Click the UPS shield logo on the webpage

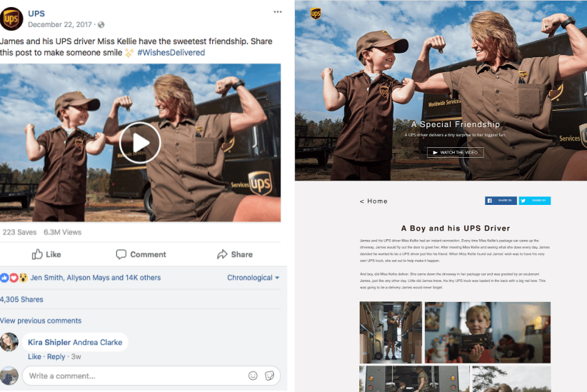coord(316,14)
